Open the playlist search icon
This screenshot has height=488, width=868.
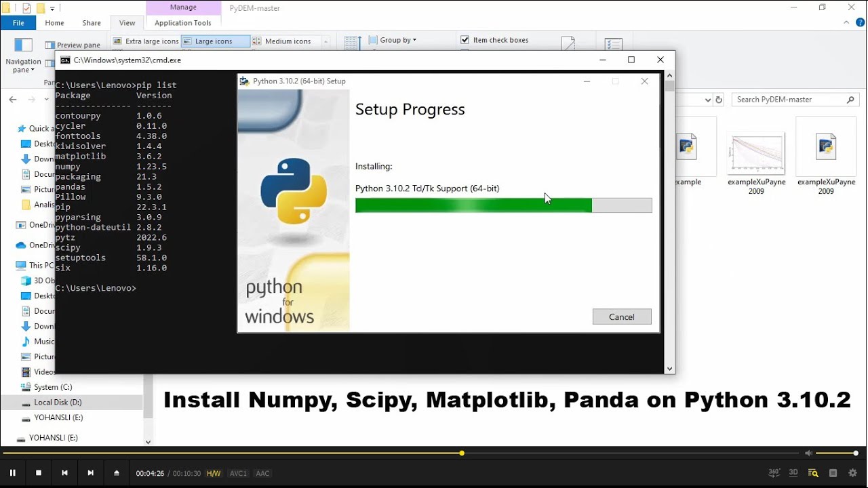[813, 473]
